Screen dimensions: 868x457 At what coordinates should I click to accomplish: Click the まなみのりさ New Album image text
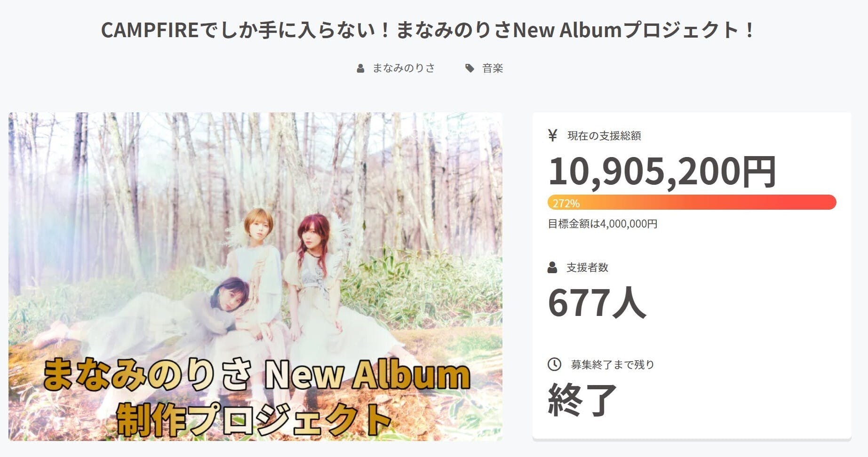256,375
